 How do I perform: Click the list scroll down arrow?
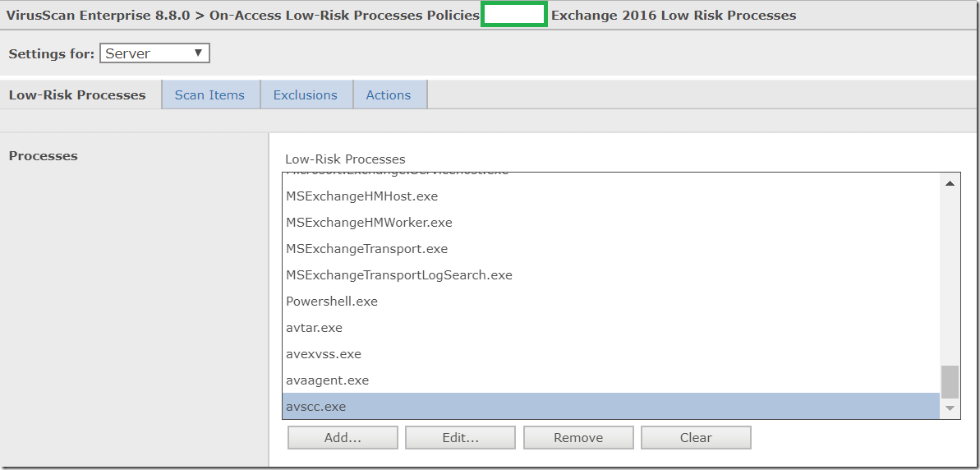tap(950, 408)
